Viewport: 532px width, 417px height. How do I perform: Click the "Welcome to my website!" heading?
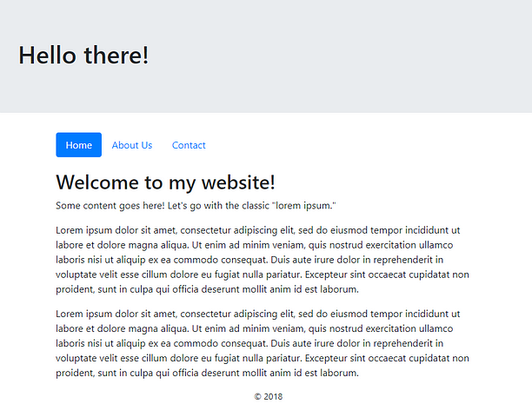(165, 182)
